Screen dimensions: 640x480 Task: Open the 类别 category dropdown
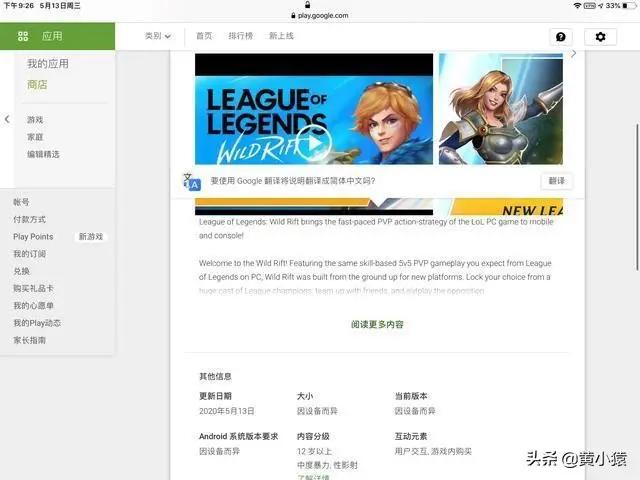click(x=158, y=36)
